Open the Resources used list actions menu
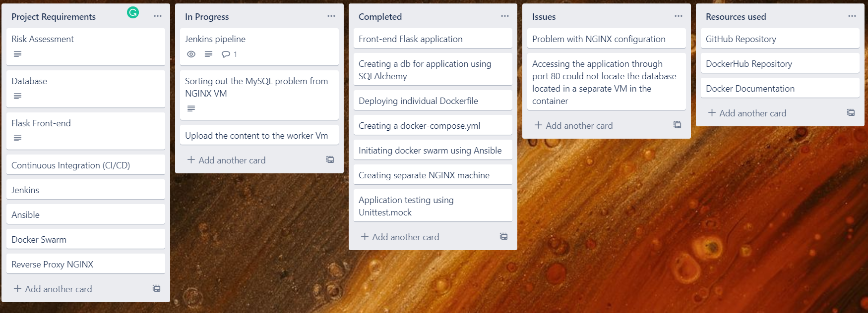Viewport: 868px width, 313px height. tap(852, 16)
